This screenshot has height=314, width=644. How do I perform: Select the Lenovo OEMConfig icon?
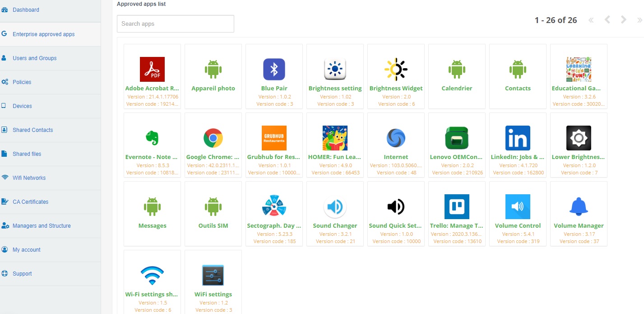[x=457, y=138]
